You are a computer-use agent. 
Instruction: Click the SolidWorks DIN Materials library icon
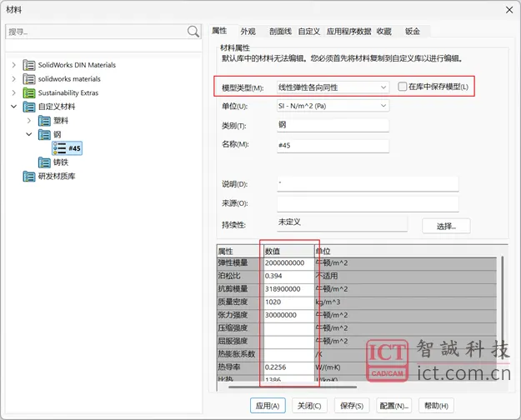click(29, 65)
